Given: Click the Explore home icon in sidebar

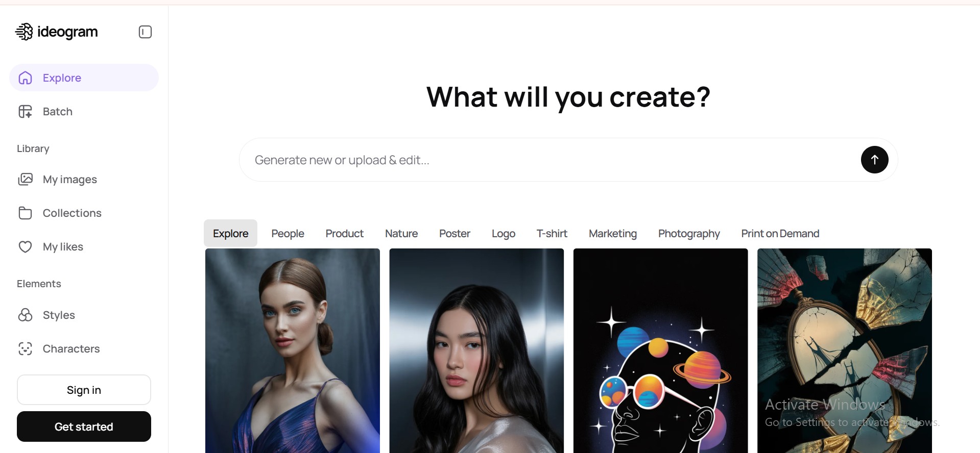Looking at the screenshot, I should (25, 78).
